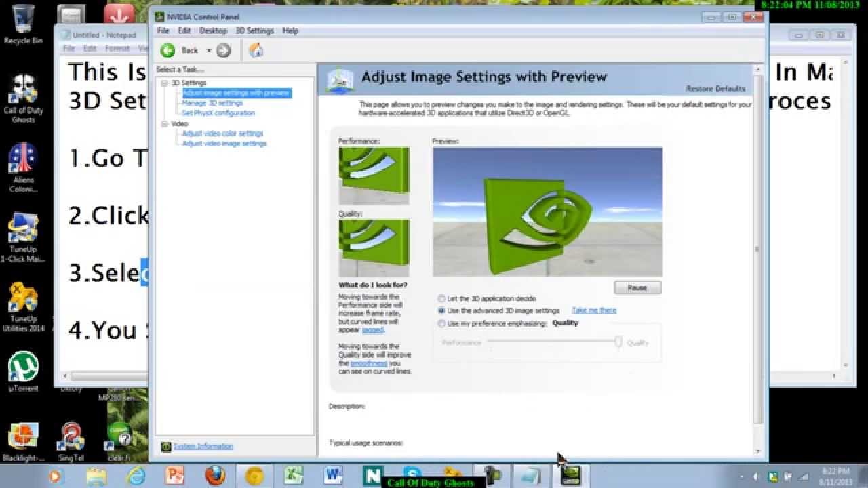Image resolution: width=868 pixels, height=488 pixels.
Task: Open the Back history dropdown arrow
Action: point(208,50)
